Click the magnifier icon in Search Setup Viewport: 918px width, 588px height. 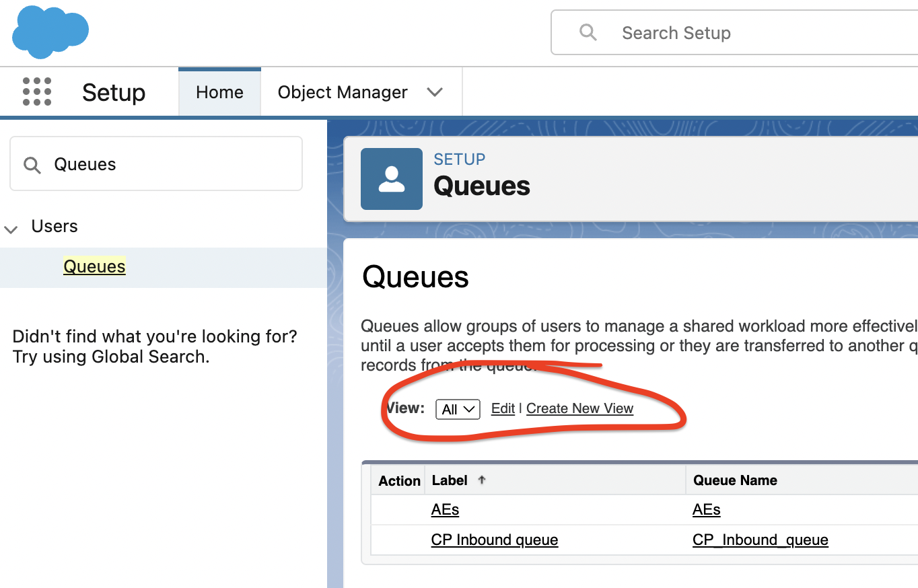(588, 32)
